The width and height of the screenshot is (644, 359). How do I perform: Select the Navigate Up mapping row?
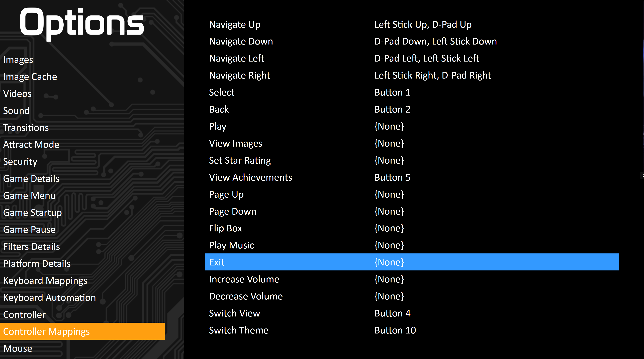click(412, 25)
